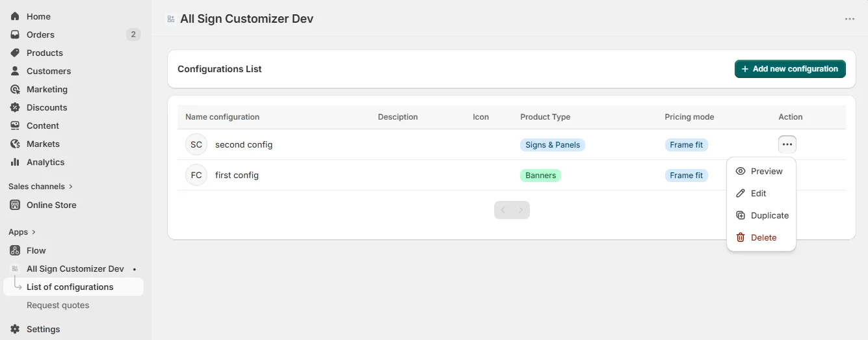Click the All Sign Customizer Dev page title
The height and width of the screenshot is (340, 868).
coord(246,19)
